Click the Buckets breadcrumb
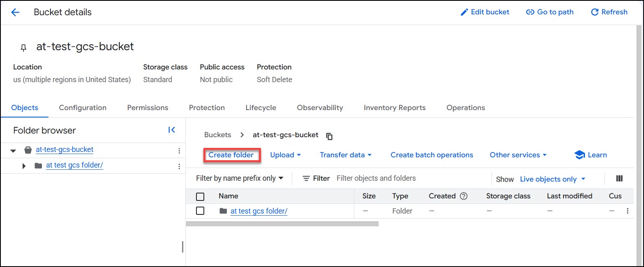The image size is (644, 267). (x=217, y=135)
